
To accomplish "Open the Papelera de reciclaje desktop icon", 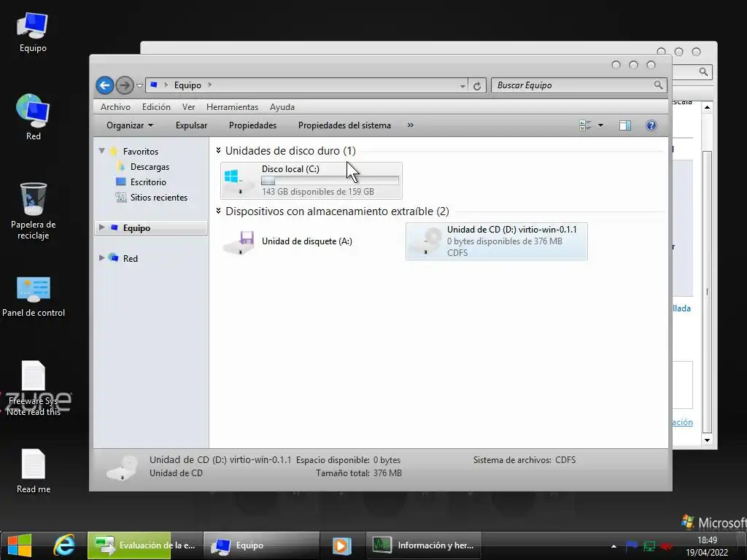I will pyautogui.click(x=33, y=211).
